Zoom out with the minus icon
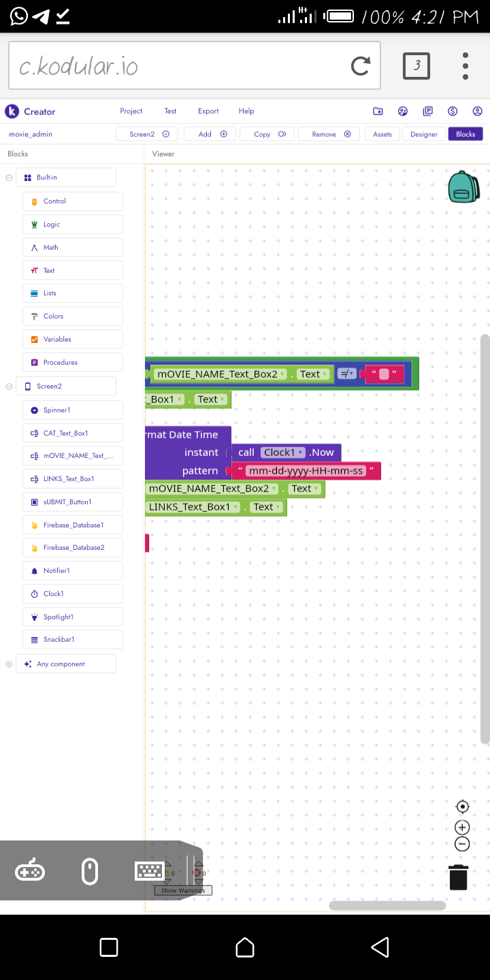 (x=462, y=844)
